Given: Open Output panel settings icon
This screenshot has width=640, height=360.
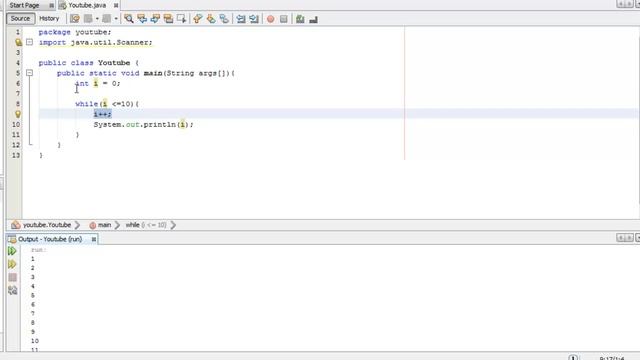Looking at the screenshot, I should tap(12, 290).
